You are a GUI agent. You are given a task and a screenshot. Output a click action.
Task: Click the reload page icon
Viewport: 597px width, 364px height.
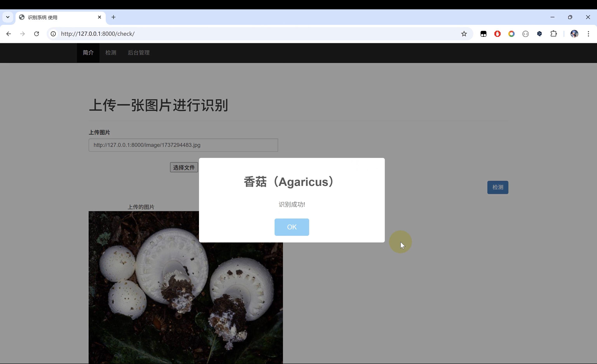click(x=36, y=34)
